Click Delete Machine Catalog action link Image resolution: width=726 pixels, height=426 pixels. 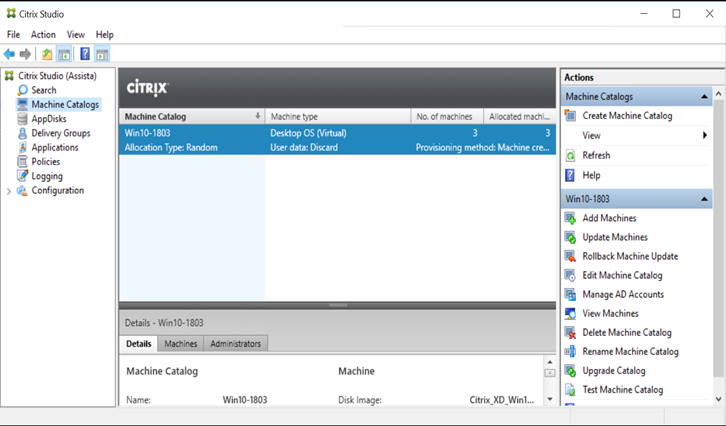[x=626, y=332]
